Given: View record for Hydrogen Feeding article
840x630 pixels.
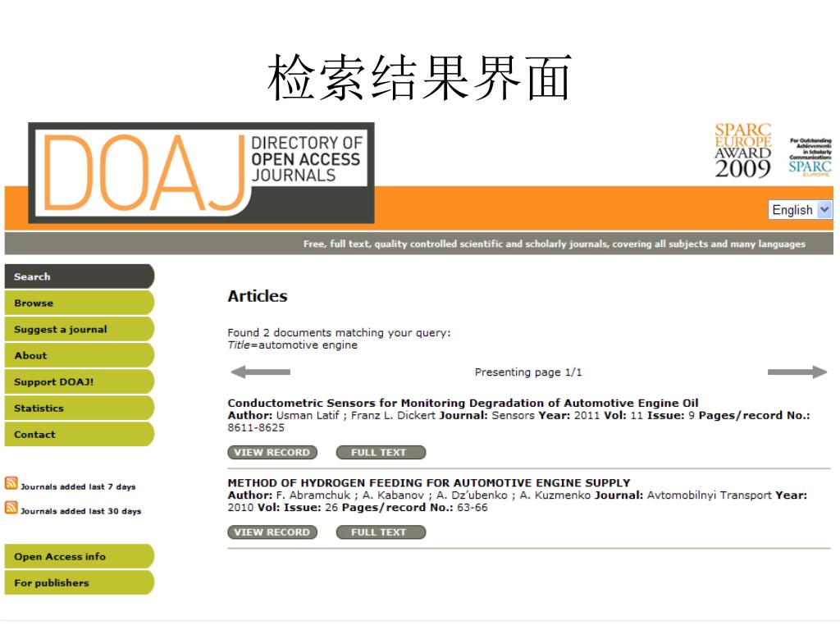Looking at the screenshot, I should click(x=272, y=532).
